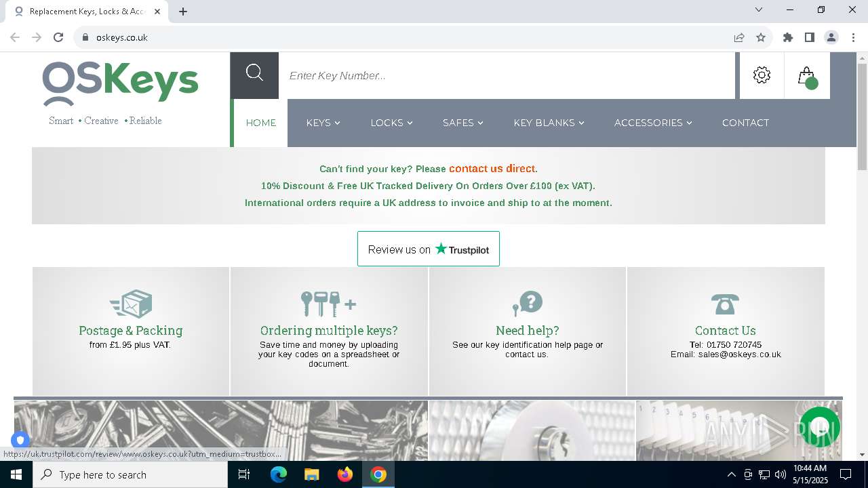Click the keys pile banner image
Screen dimensions: 868x488
tap(221, 430)
